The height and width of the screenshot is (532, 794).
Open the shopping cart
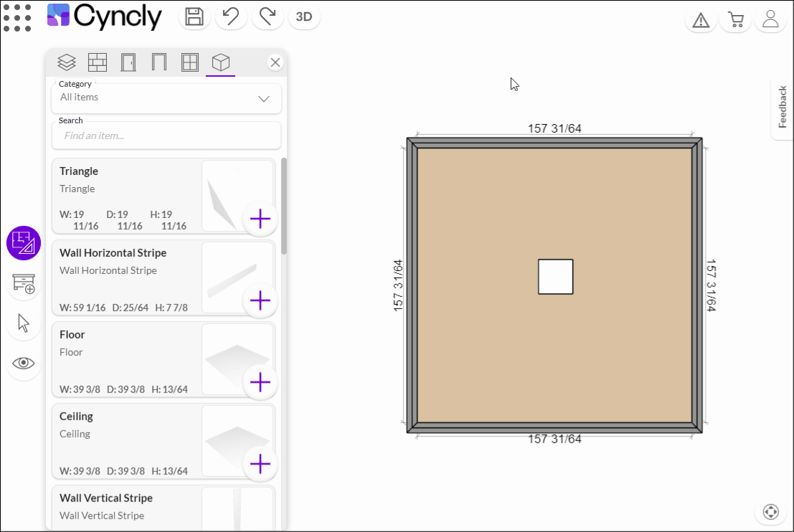736,20
